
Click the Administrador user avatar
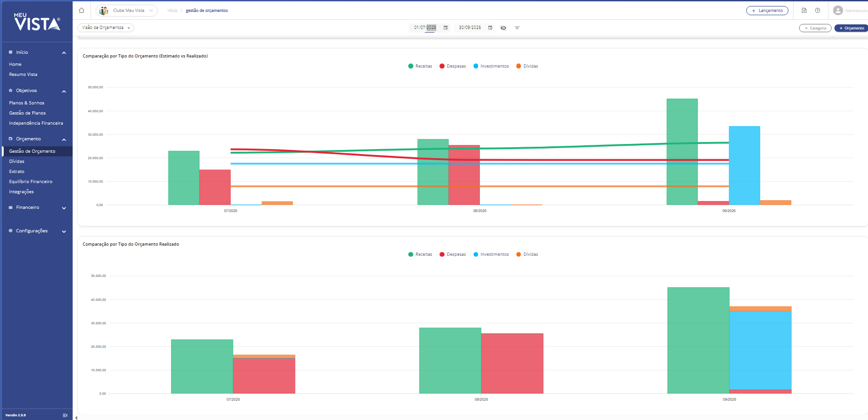coord(838,10)
